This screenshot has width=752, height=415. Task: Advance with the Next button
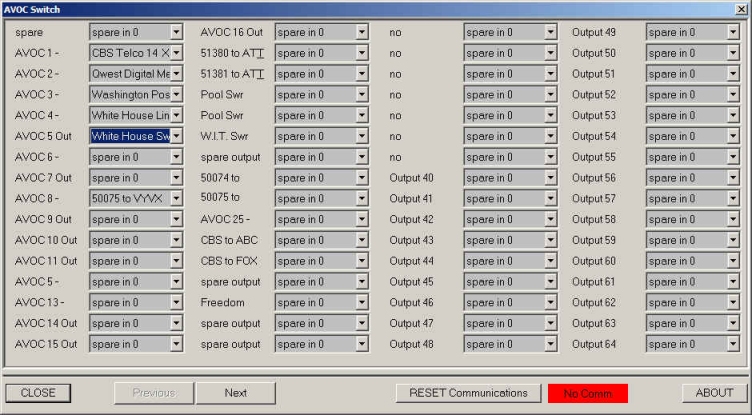pos(235,393)
